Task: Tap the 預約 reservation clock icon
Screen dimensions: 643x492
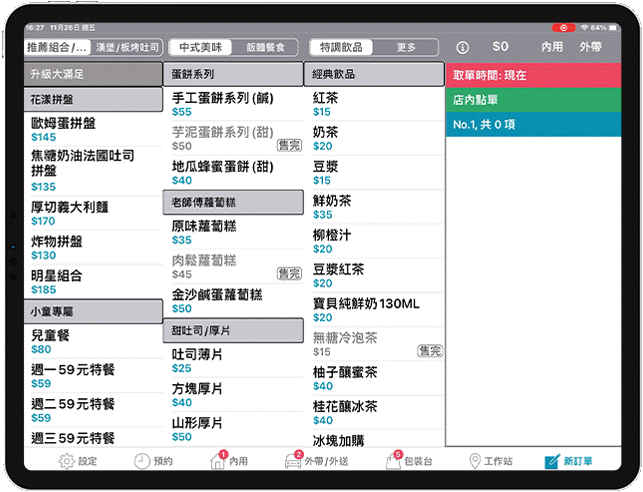Action: coord(143,461)
